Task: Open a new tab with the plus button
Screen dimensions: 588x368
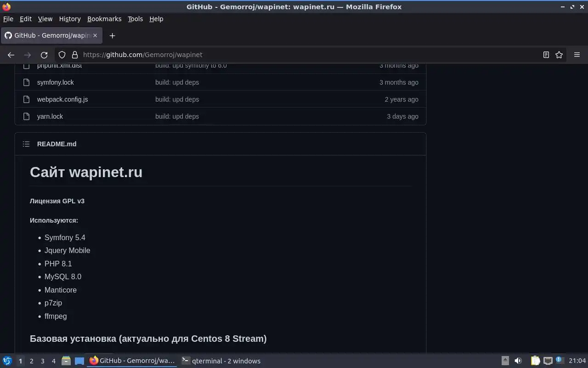Action: 112,35
